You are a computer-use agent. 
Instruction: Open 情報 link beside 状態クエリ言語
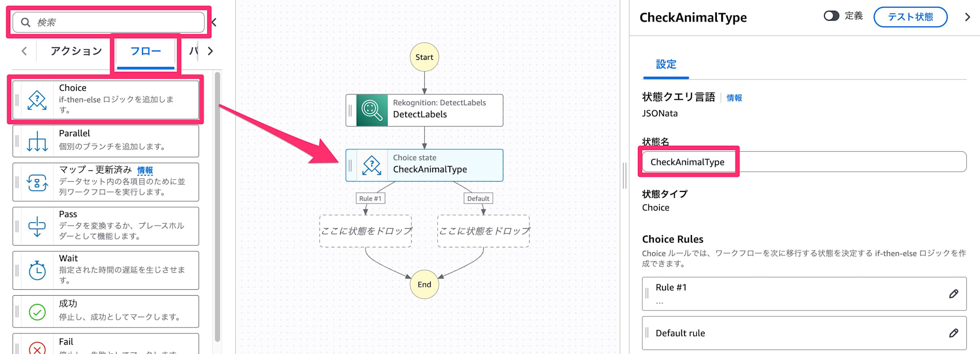click(x=734, y=98)
